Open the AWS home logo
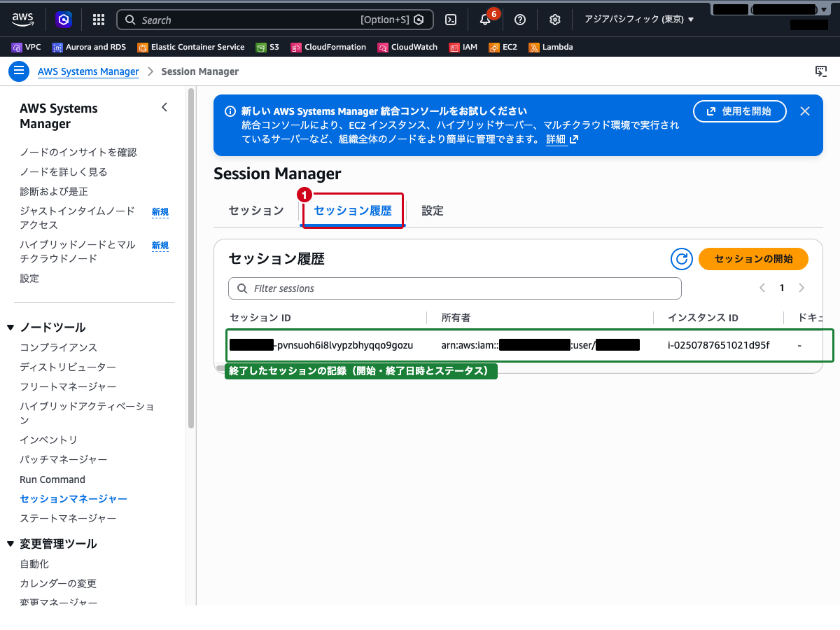Screen dimensions: 840x630 22,20
